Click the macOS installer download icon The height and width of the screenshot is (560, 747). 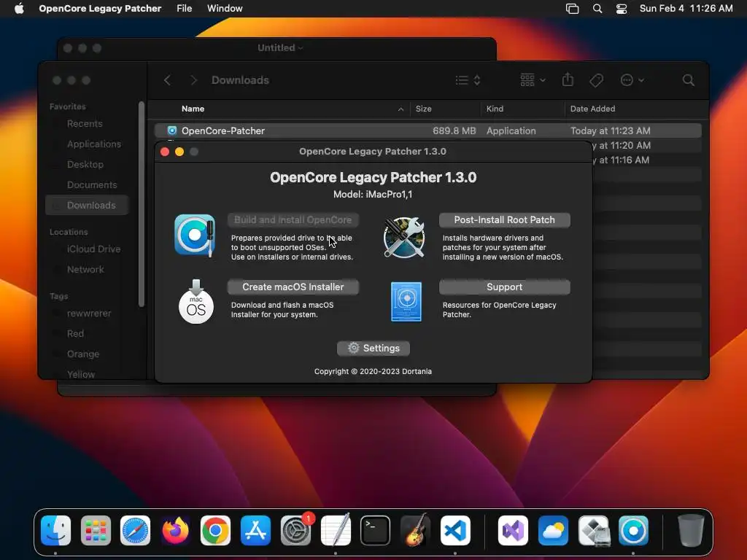(196, 301)
